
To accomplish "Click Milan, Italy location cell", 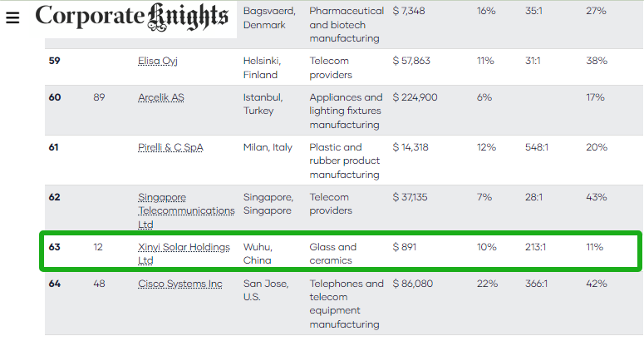I will tap(268, 148).
